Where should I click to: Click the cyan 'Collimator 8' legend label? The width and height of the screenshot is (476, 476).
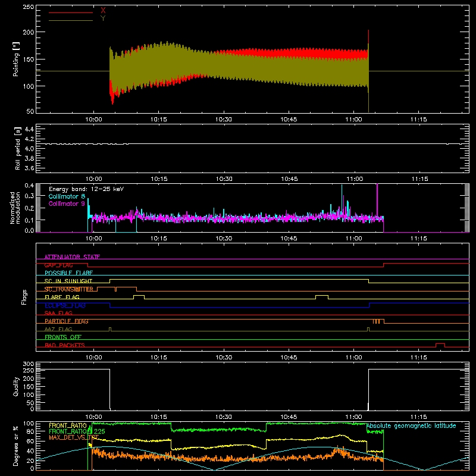67,196
